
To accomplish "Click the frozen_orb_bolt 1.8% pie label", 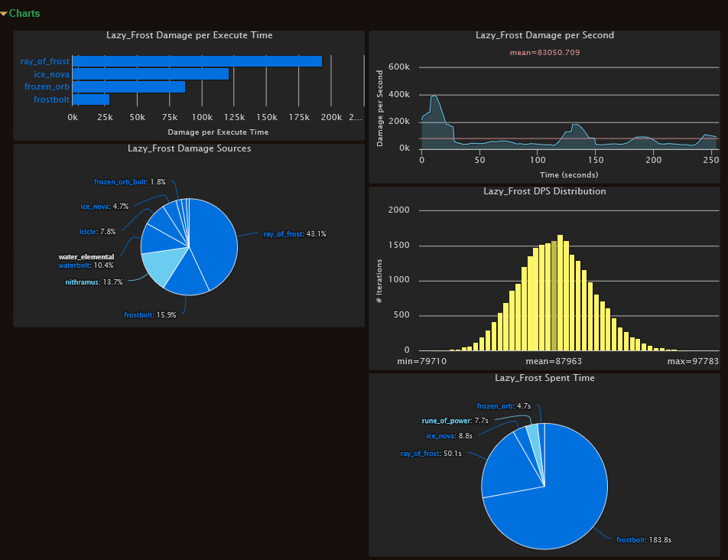I will click(129, 181).
